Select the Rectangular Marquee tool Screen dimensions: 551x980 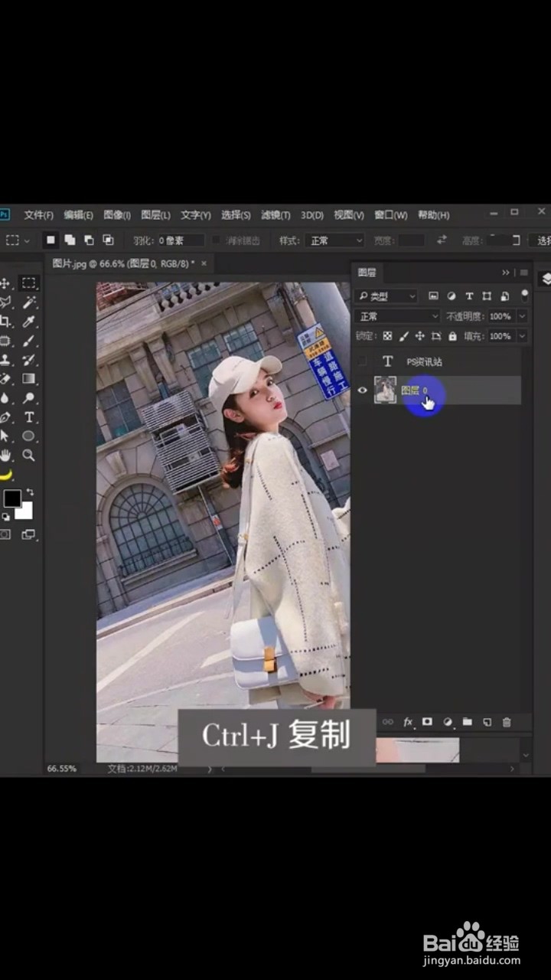point(29,283)
